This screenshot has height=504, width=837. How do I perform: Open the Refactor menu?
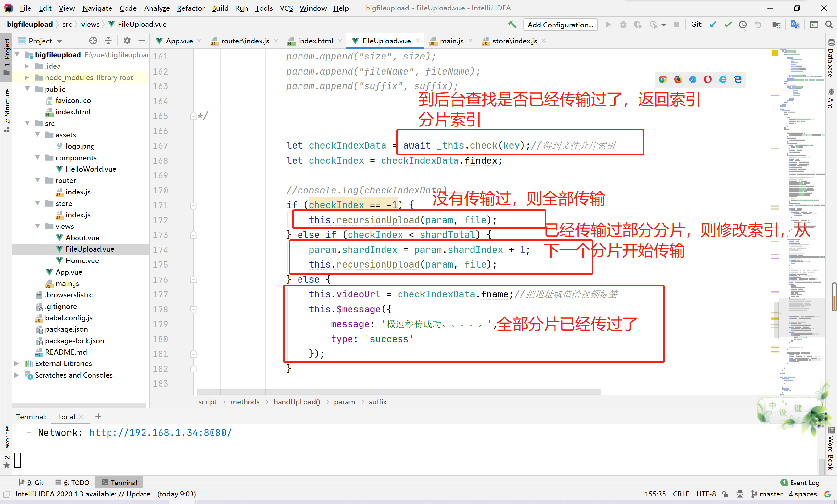click(x=190, y=8)
